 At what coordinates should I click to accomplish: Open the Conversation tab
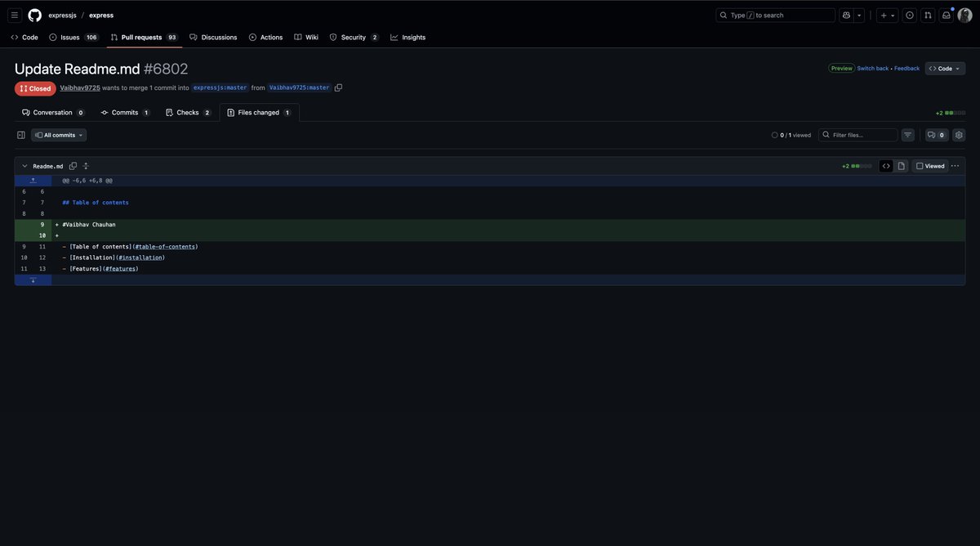point(53,113)
